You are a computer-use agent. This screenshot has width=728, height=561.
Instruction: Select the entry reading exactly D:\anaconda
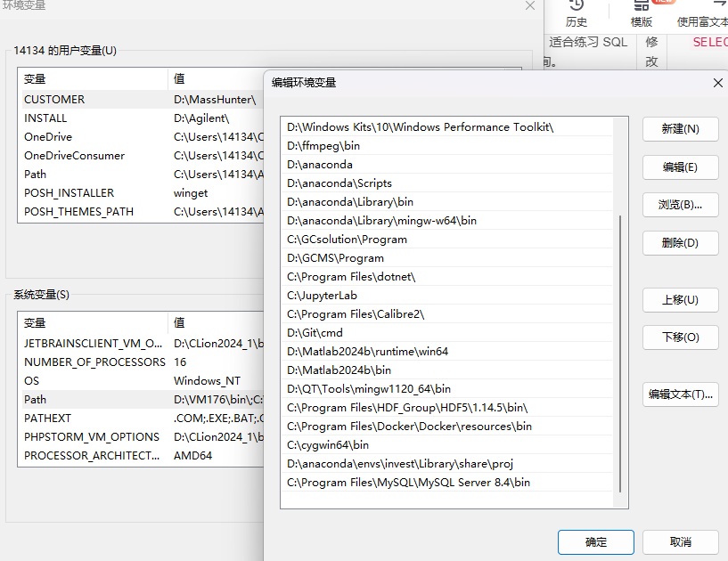[447, 165]
